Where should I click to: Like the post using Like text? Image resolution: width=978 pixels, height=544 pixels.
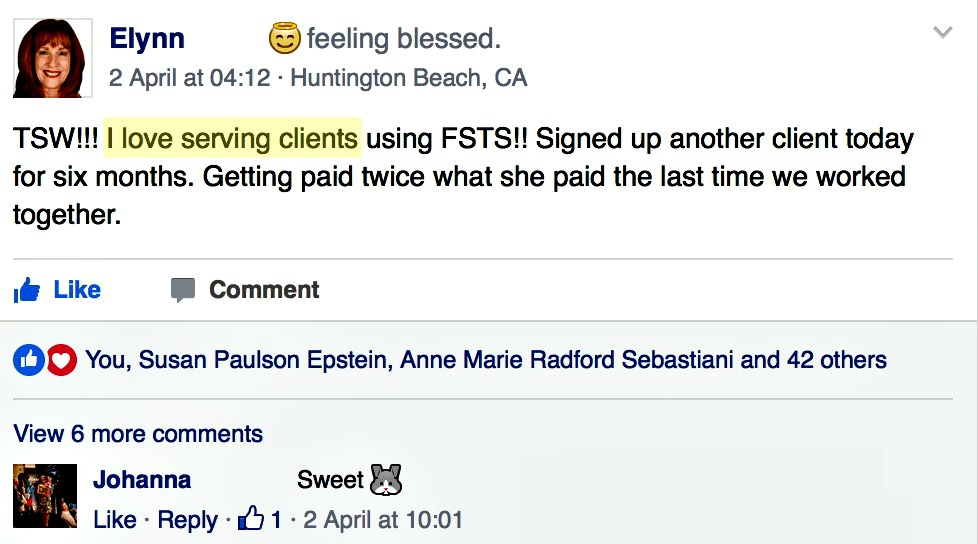[x=77, y=289]
